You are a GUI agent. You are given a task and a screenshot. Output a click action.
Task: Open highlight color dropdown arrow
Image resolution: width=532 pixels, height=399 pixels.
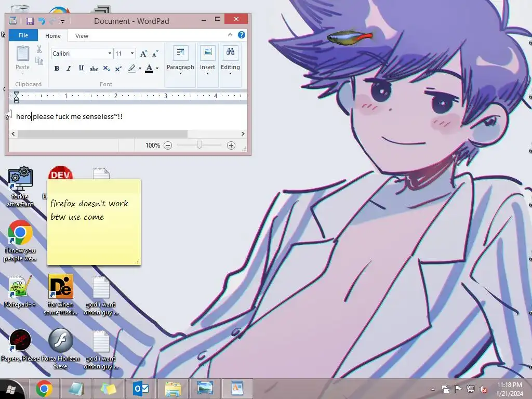click(x=140, y=69)
